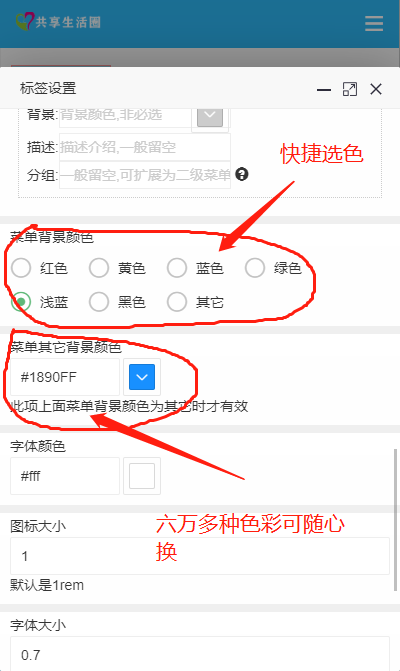The width and height of the screenshot is (400, 671).
Task: Click the help question mark beside 分组
Action: click(x=242, y=174)
